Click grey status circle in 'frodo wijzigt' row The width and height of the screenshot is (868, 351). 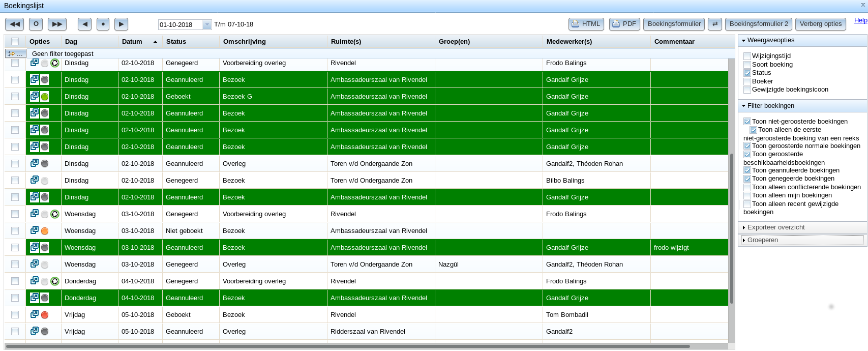pyautogui.click(x=45, y=248)
